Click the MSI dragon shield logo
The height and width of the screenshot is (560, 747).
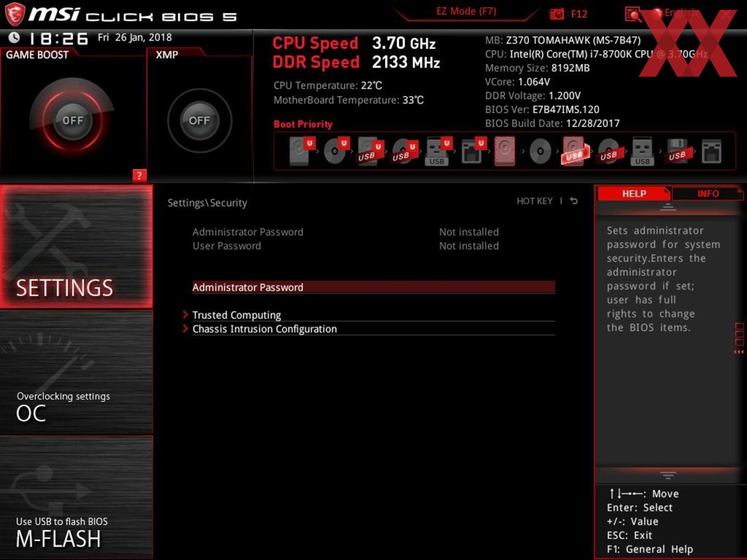point(14,14)
